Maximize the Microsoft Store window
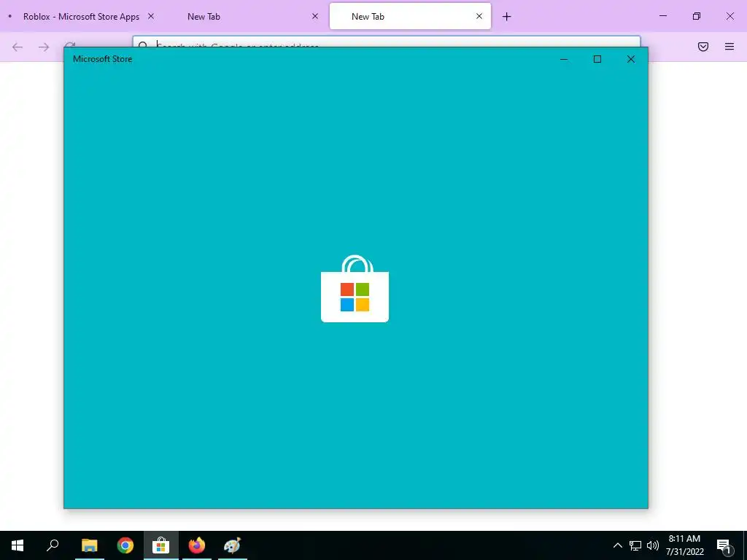747x560 pixels. [597, 59]
